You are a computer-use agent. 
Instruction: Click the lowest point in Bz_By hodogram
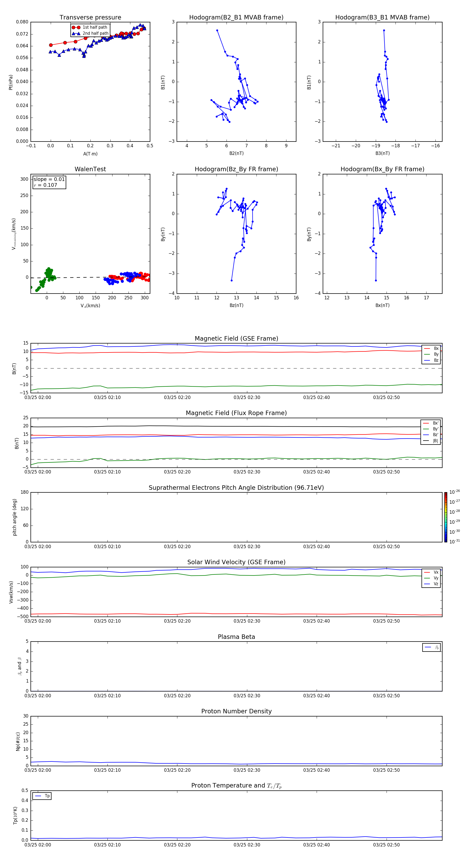coord(232,280)
